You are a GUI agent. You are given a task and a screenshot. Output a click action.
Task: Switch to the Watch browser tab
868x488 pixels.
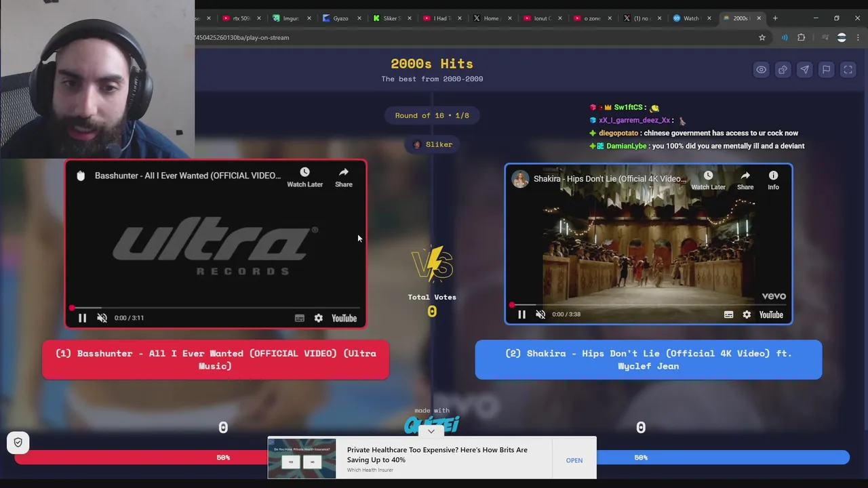[x=690, y=18]
